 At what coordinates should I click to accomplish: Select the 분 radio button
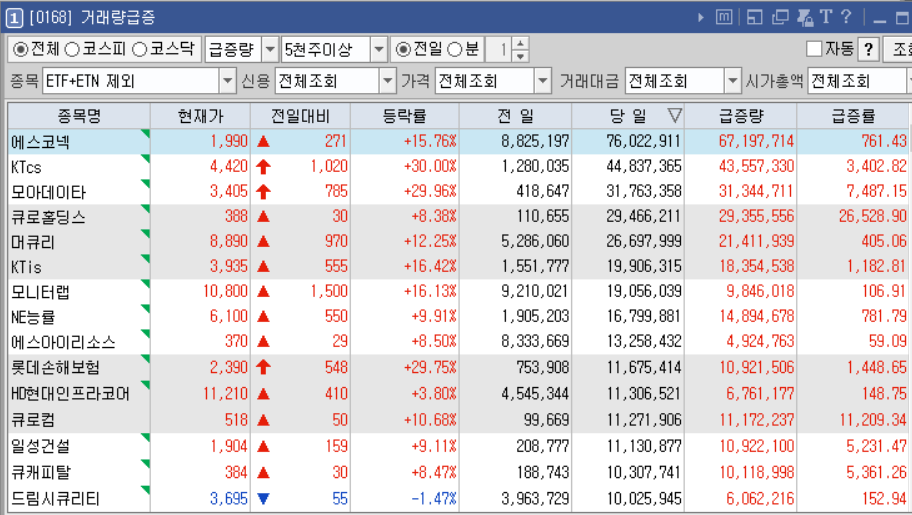(455, 49)
